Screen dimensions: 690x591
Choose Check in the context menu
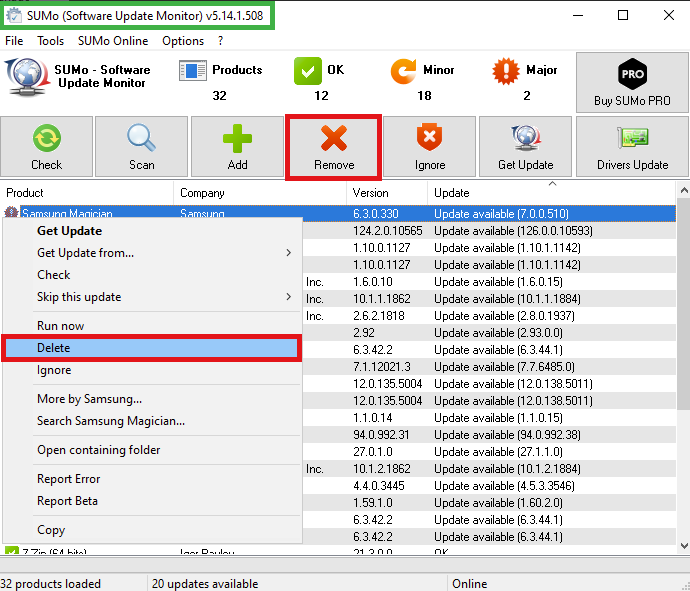[151, 275]
